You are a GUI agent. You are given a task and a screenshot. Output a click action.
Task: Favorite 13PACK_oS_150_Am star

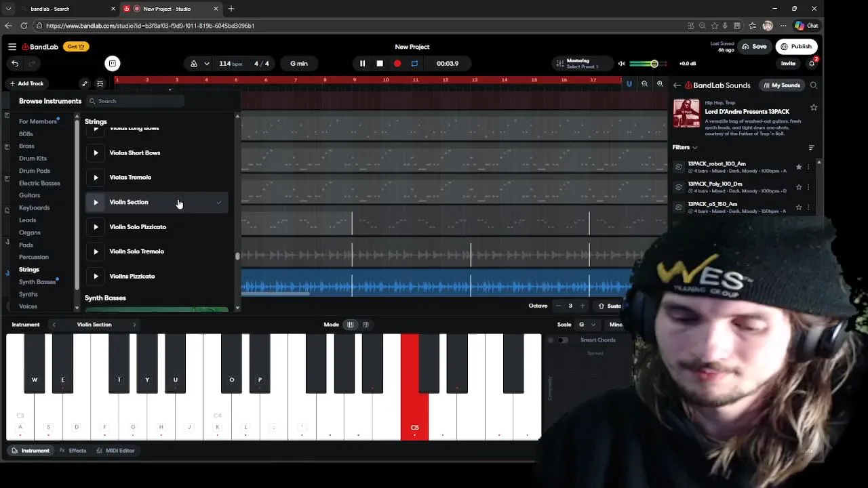tap(799, 207)
